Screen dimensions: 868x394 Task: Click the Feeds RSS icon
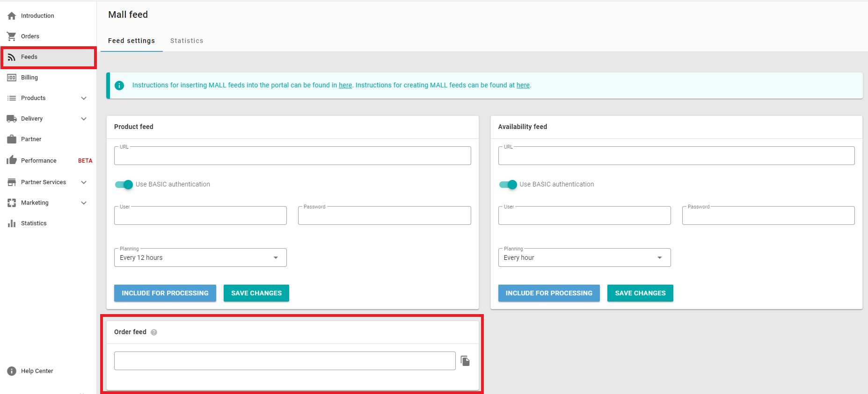point(12,57)
